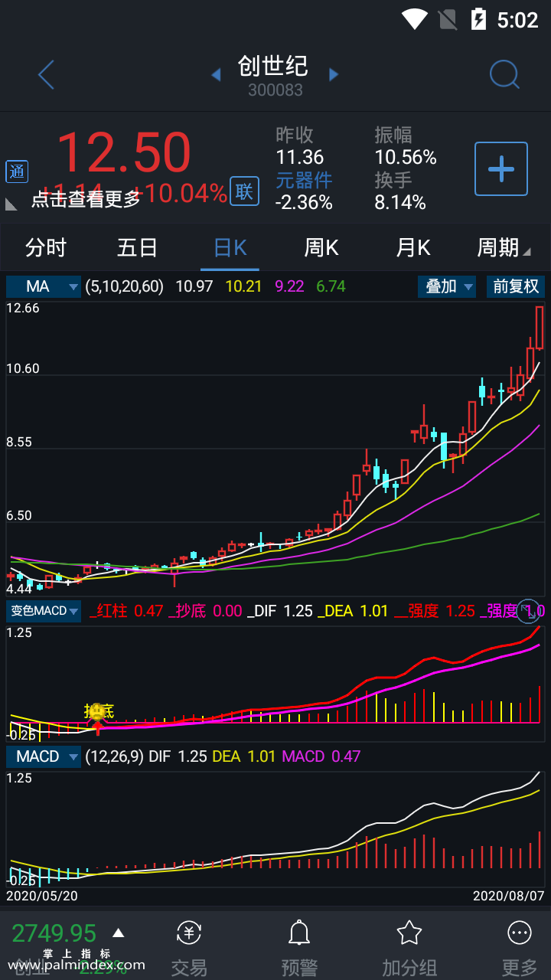Tap the 2020/08/07 end date label

[509, 895]
